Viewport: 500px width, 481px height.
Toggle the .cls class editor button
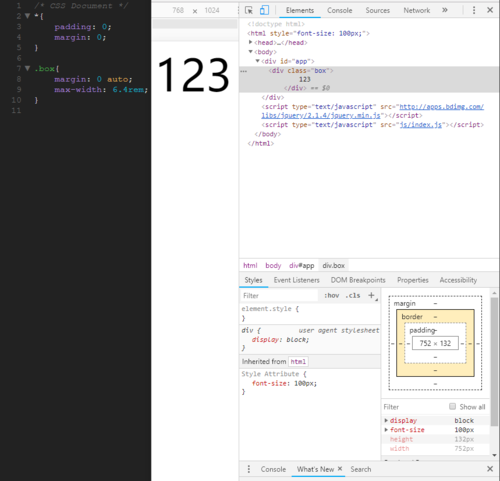353,295
